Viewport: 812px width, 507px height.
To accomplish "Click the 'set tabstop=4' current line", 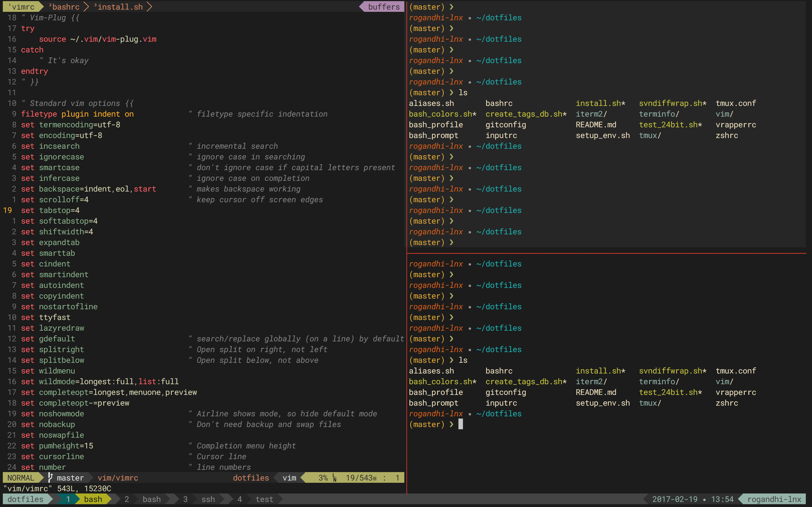I will 50,210.
